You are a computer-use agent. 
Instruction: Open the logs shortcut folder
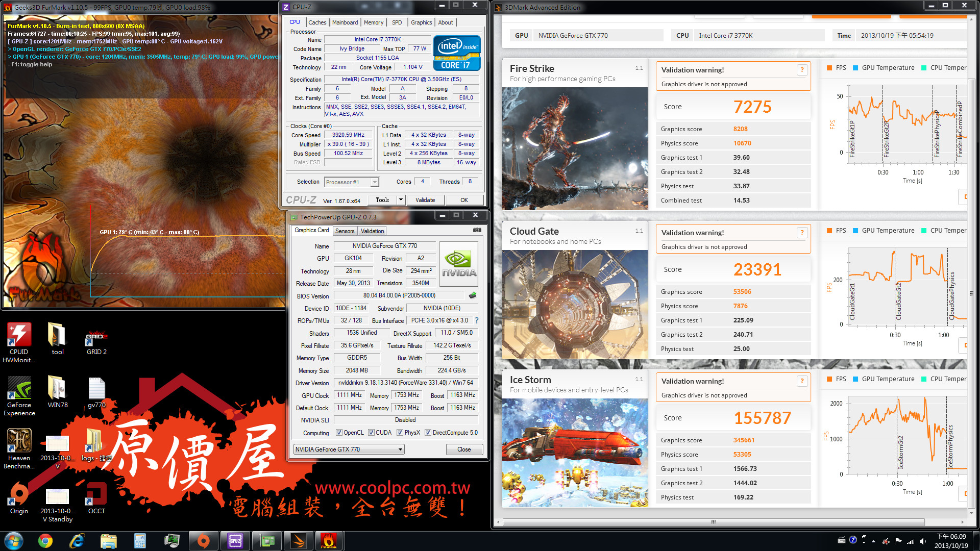point(96,444)
